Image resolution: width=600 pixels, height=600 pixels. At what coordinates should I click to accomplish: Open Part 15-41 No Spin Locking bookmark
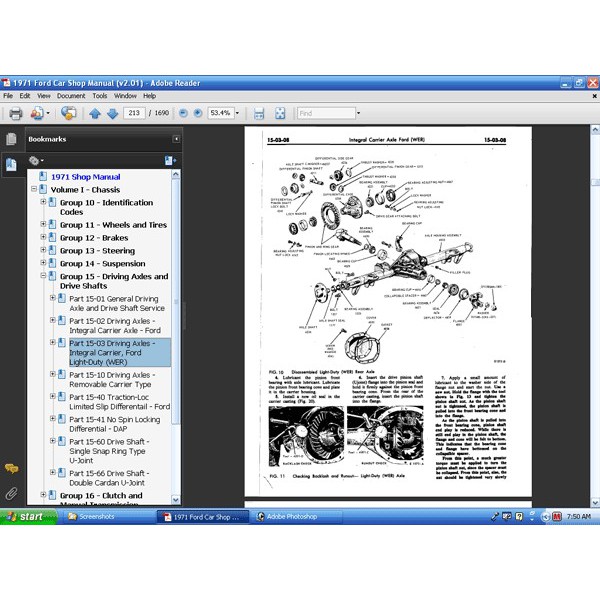point(115,424)
